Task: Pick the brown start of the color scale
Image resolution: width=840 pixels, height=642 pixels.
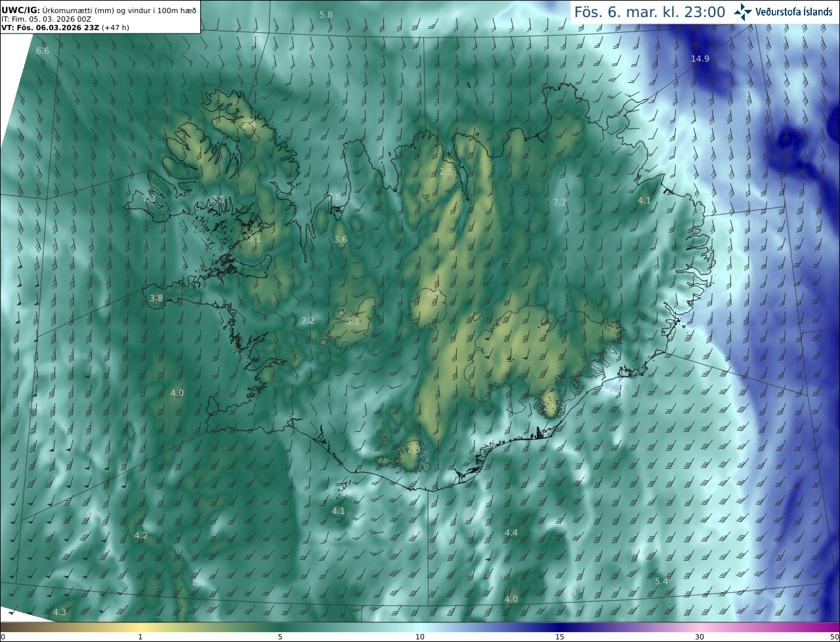Action: [13, 628]
